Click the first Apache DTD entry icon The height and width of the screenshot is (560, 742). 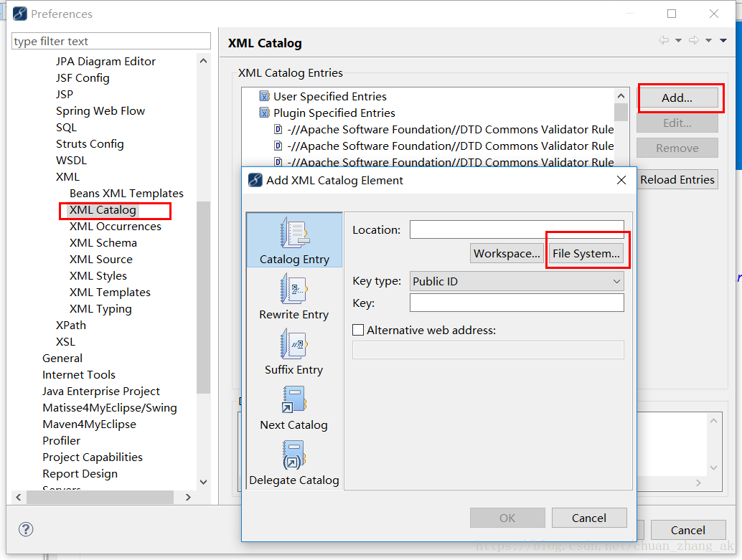(x=278, y=129)
